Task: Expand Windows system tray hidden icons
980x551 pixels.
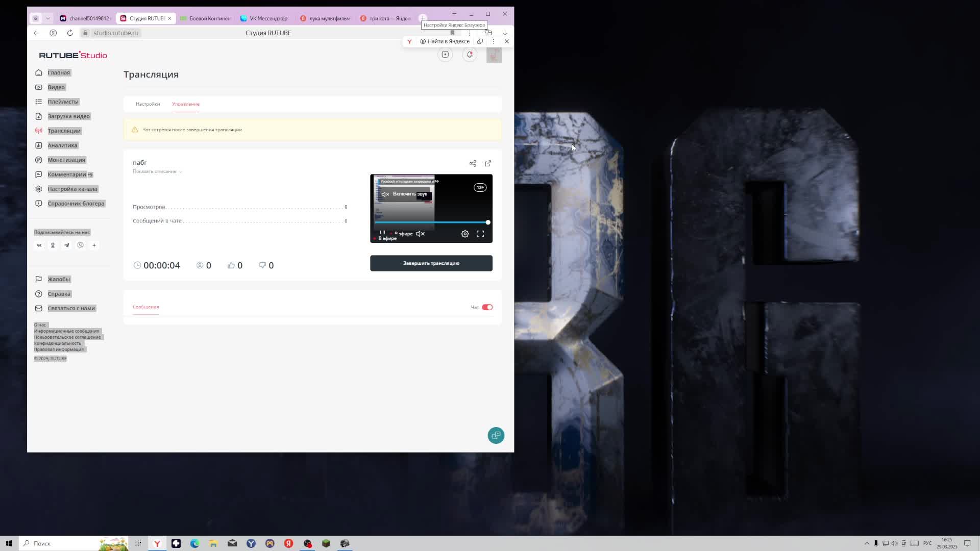Action: click(x=867, y=543)
